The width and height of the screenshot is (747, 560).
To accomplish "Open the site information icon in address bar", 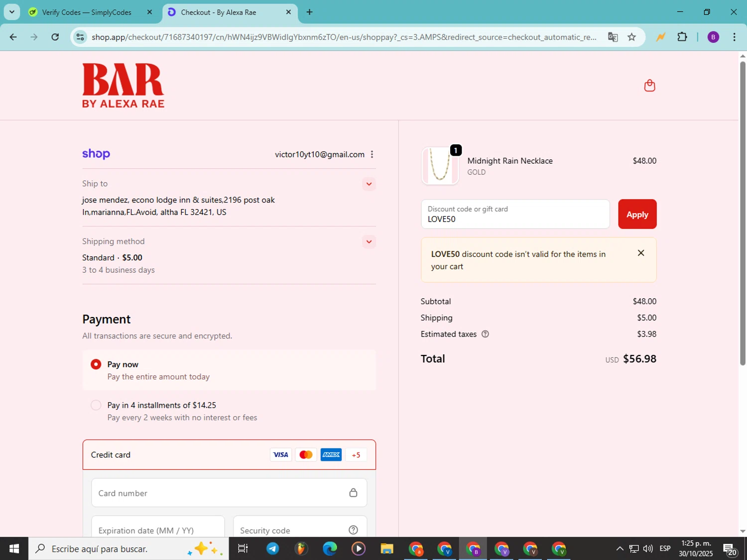I will [80, 37].
